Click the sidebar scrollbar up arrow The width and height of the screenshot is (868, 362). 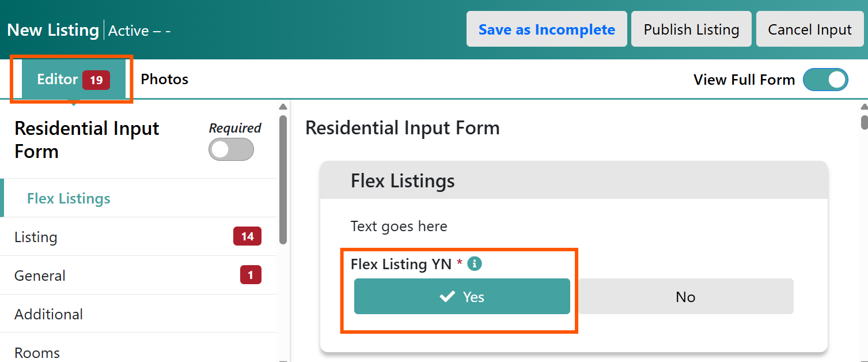(x=283, y=107)
